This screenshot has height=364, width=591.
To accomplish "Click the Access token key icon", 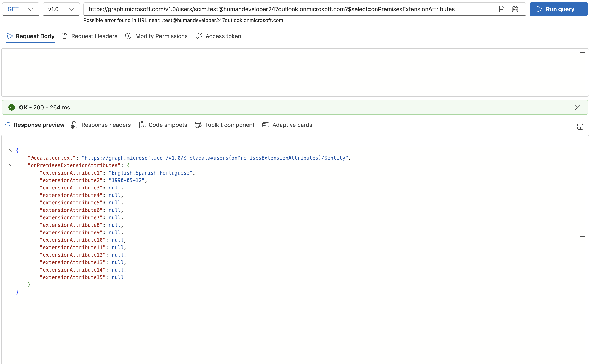I will click(x=199, y=36).
